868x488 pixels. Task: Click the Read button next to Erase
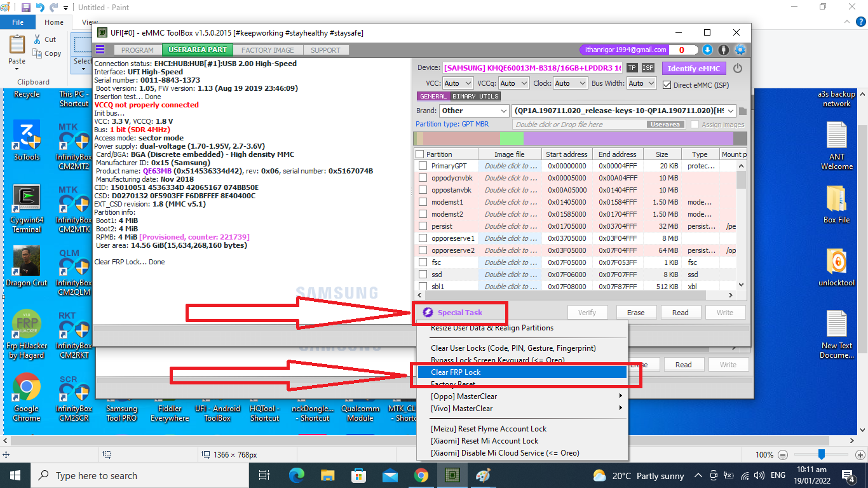coord(680,313)
